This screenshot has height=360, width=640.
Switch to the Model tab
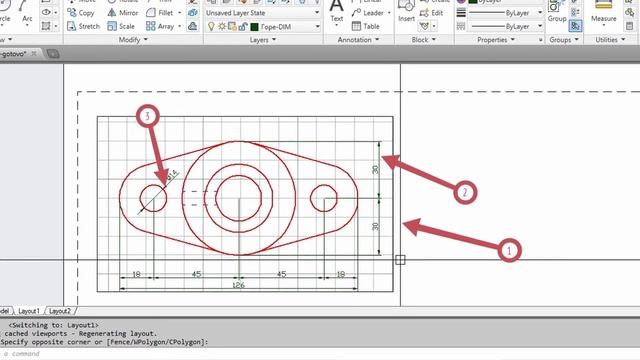click(x=5, y=311)
